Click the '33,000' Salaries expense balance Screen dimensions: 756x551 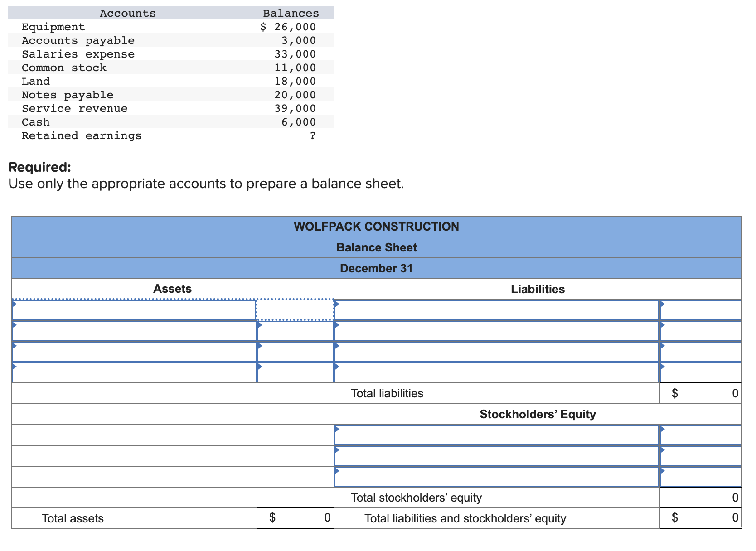point(295,54)
